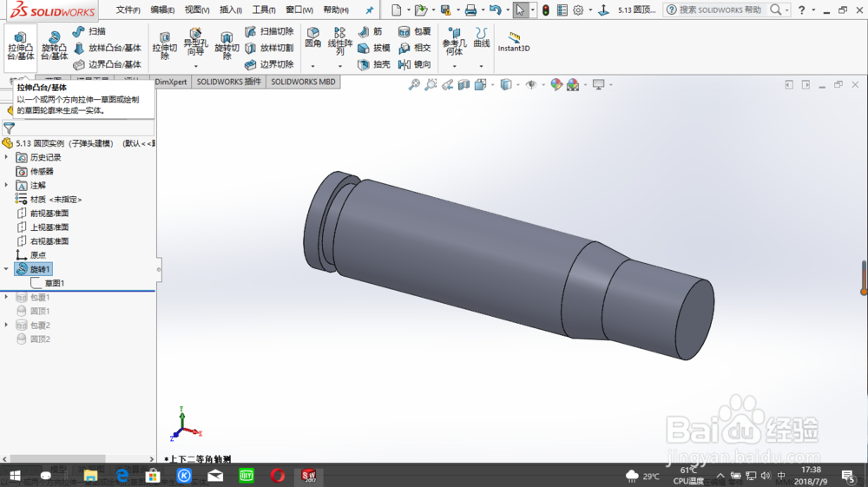The width and height of the screenshot is (868, 487).
Task: Click Print icon
Action: (470, 10)
